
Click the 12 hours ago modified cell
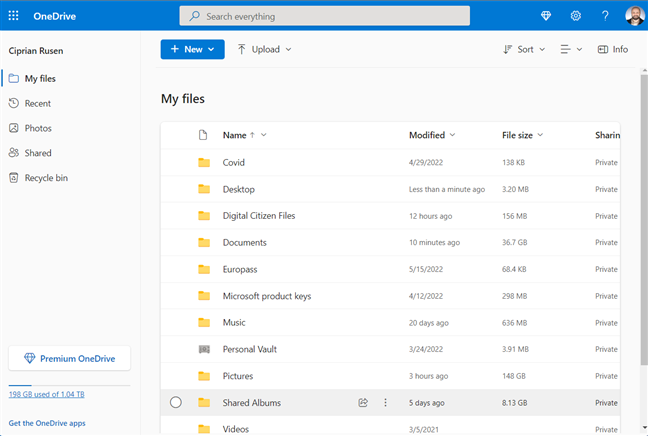click(430, 216)
